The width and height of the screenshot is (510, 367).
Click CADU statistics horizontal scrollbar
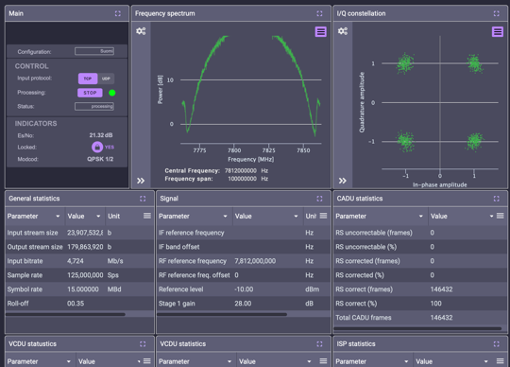pyautogui.click(x=418, y=328)
